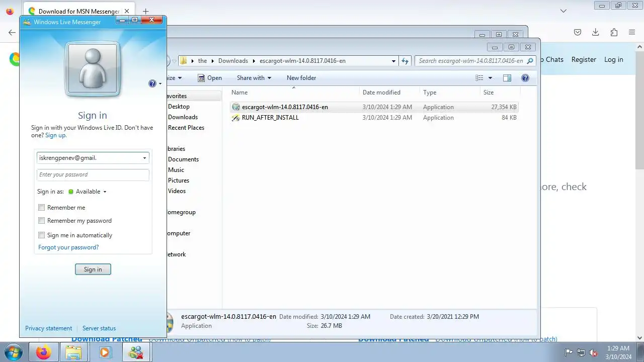The image size is (644, 362).
Task: Open Pictures library in navigation pane
Action: (x=179, y=180)
